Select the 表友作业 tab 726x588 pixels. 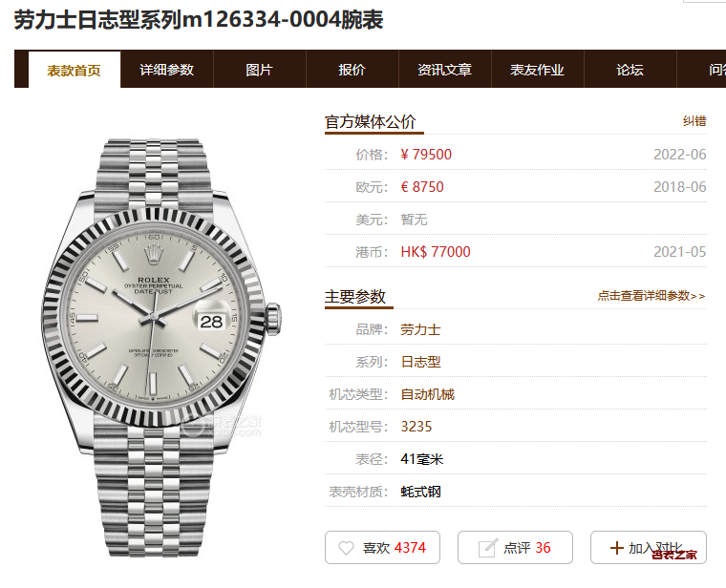tap(537, 70)
